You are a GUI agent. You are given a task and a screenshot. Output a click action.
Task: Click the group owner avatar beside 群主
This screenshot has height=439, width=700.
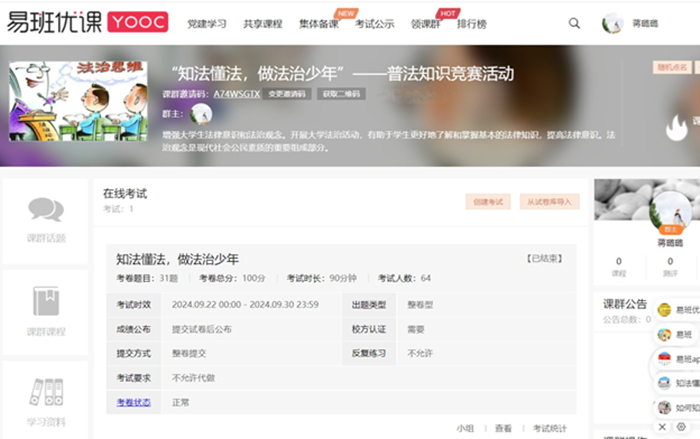pyautogui.click(x=201, y=114)
